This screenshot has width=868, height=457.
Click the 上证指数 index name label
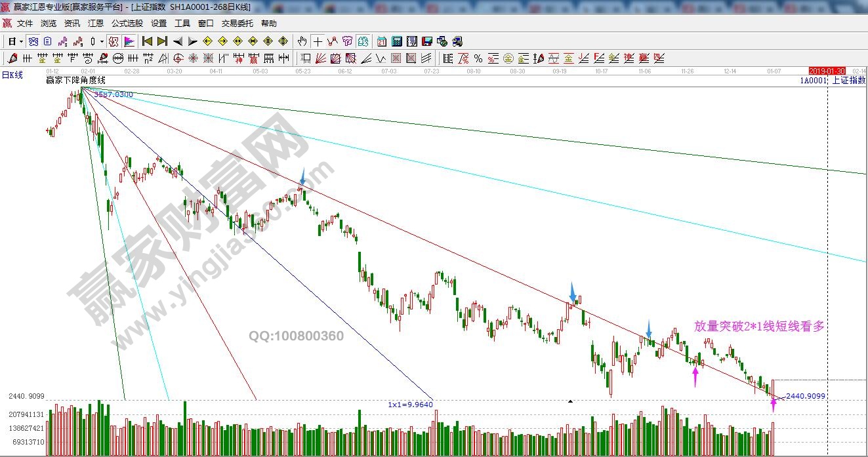[x=848, y=80]
